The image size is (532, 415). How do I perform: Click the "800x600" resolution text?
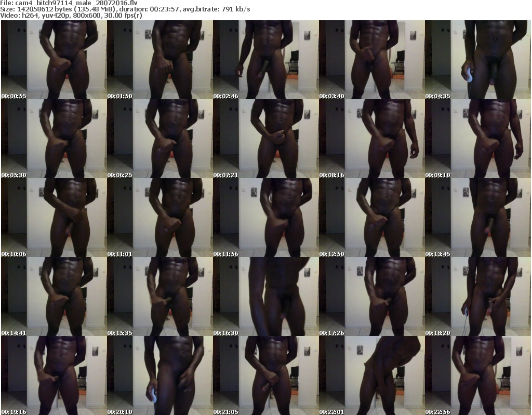pyautogui.click(x=87, y=16)
